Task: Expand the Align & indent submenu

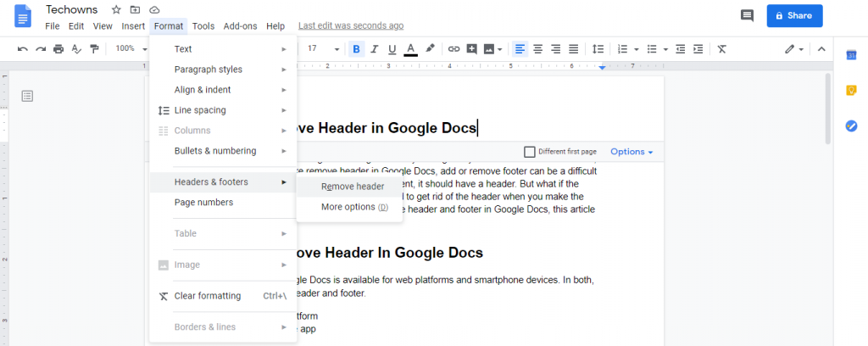Action: pos(223,90)
